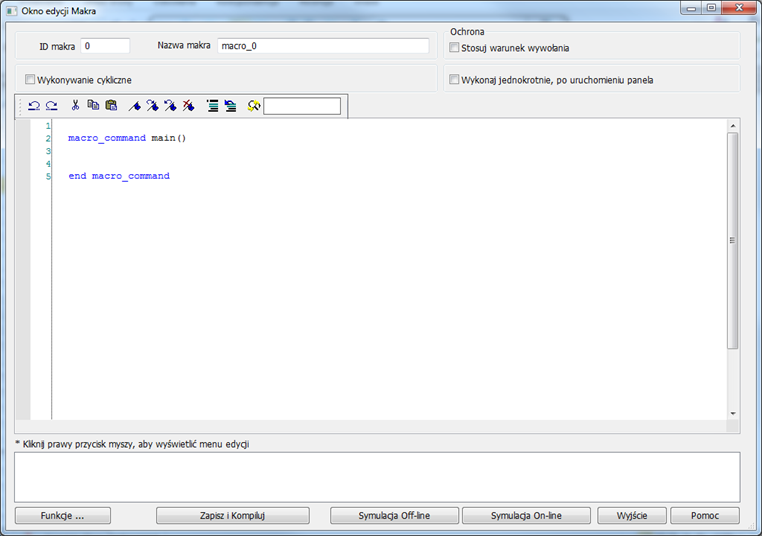The height and width of the screenshot is (536, 762).
Task: Click the ID makra input field
Action: 105,46
